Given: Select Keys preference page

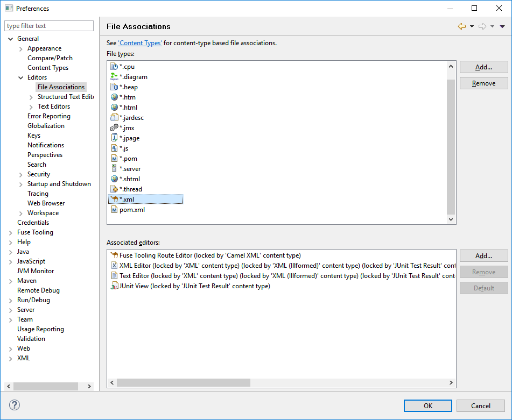Looking at the screenshot, I should (34, 136).
